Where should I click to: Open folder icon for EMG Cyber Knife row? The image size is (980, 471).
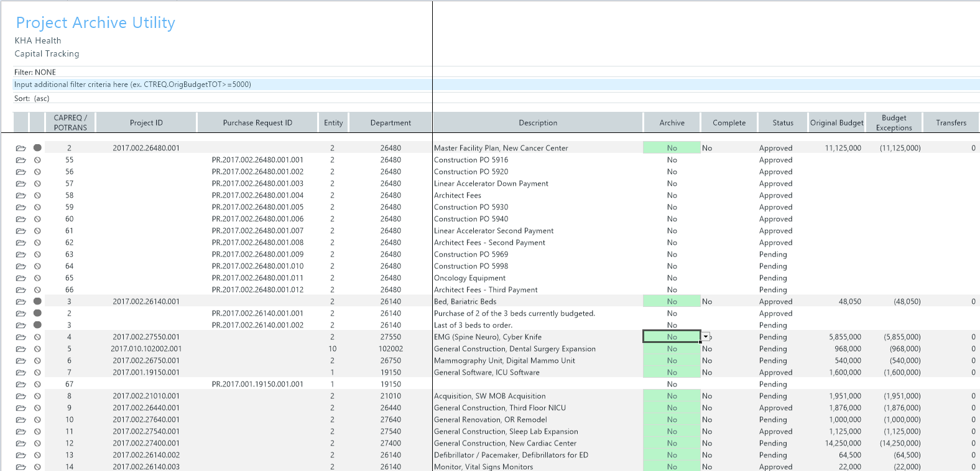(x=21, y=337)
